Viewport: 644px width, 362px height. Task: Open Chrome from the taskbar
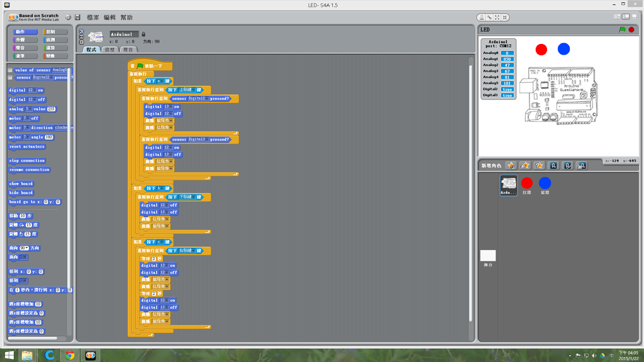pyautogui.click(x=70, y=355)
